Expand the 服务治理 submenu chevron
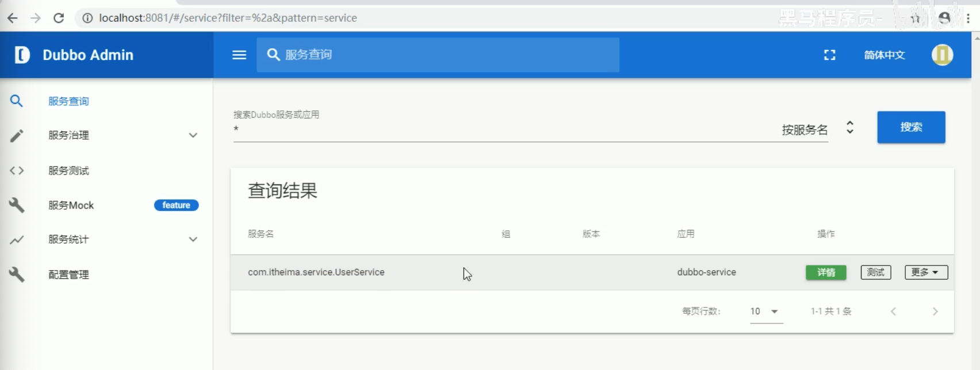The image size is (980, 370). [193, 136]
